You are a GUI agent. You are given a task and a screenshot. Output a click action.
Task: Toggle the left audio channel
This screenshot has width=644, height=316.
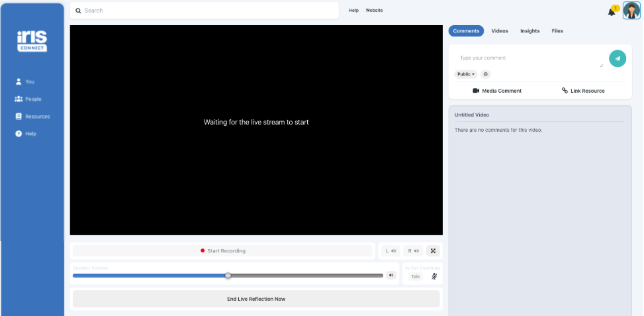391,250
